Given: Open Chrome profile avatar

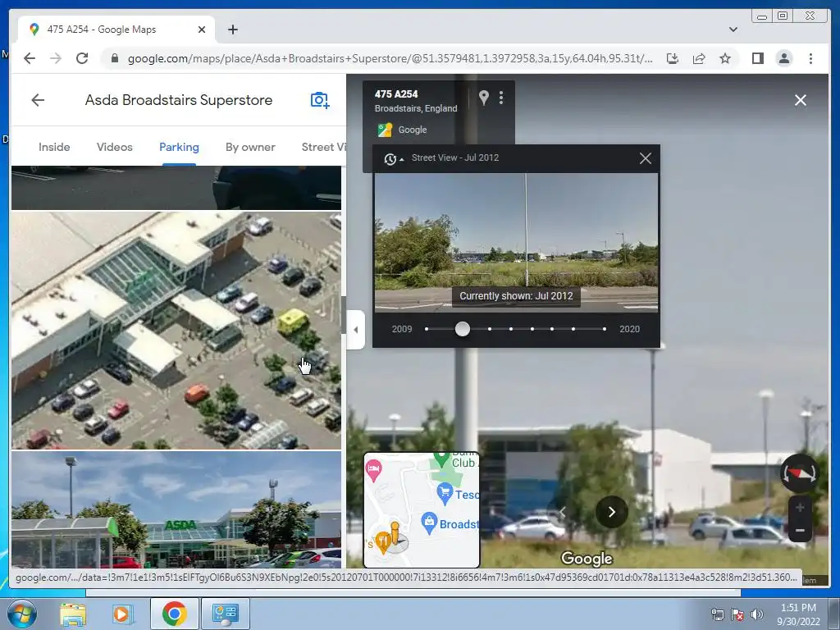Looking at the screenshot, I should [783, 58].
